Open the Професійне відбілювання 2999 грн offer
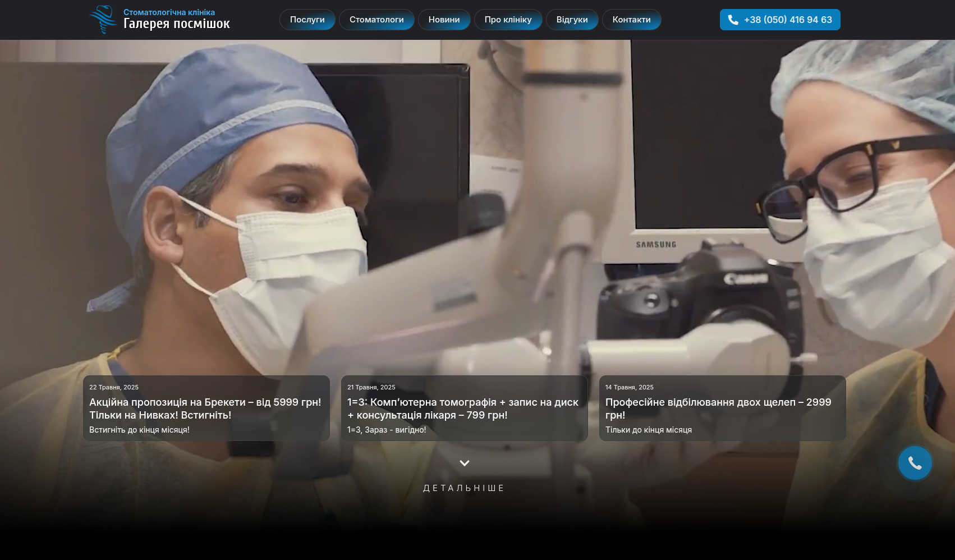Image resolution: width=955 pixels, height=560 pixels. coord(718,408)
